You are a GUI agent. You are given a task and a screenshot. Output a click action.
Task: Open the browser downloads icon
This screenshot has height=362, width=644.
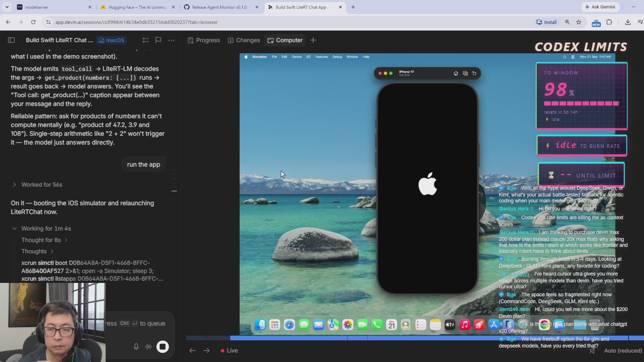pyautogui.click(x=628, y=22)
